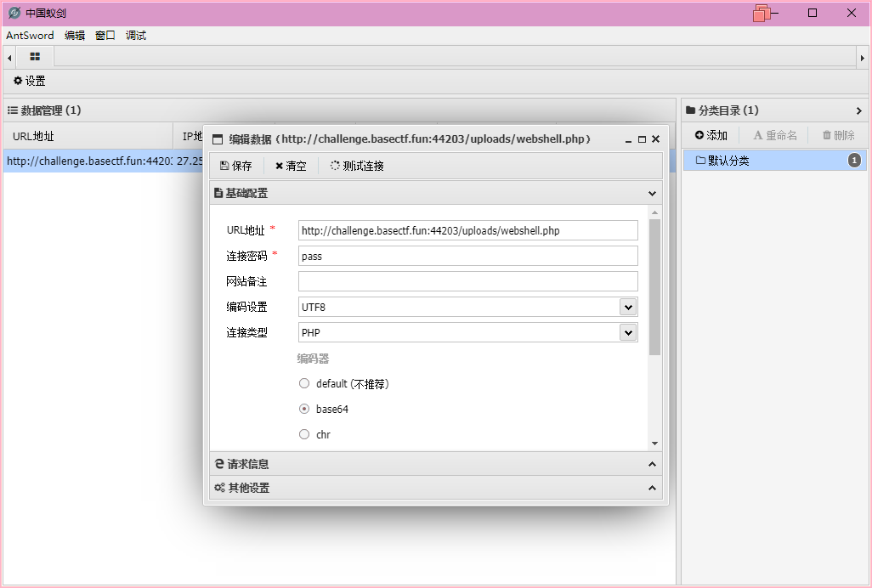Open the debug (调试) menu
This screenshot has height=588, width=872.
click(x=136, y=36)
